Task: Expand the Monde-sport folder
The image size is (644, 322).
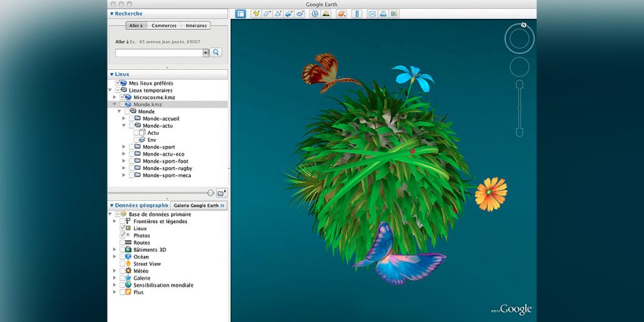Action: (124, 147)
